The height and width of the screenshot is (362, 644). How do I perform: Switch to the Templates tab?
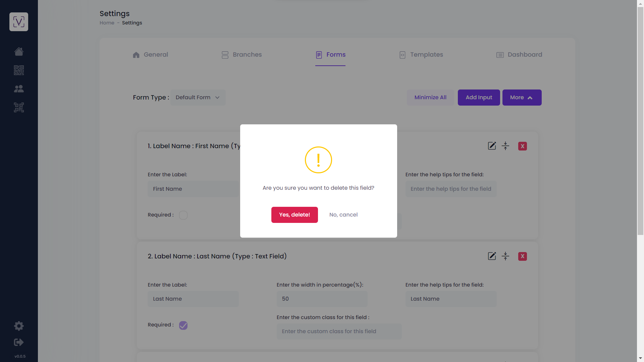coord(421,55)
